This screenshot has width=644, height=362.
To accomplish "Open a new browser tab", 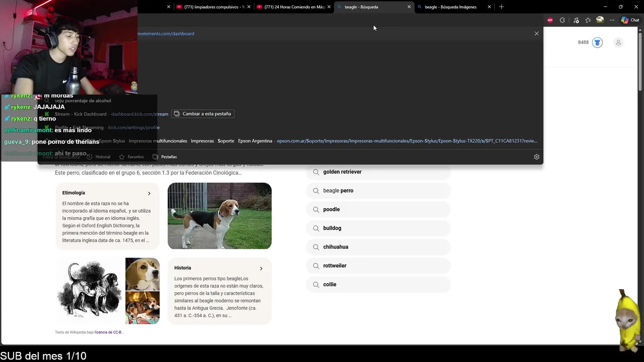I will coord(501,7).
